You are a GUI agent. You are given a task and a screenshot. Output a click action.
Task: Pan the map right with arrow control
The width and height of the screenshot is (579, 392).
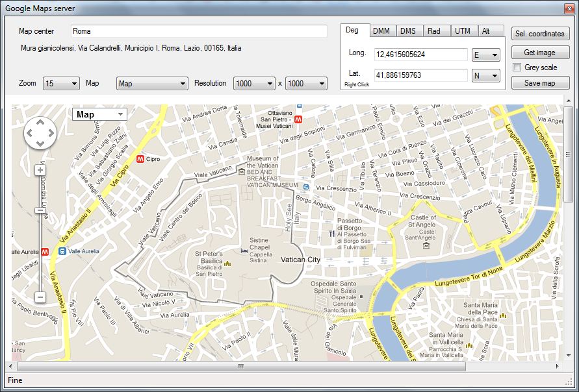click(51, 133)
